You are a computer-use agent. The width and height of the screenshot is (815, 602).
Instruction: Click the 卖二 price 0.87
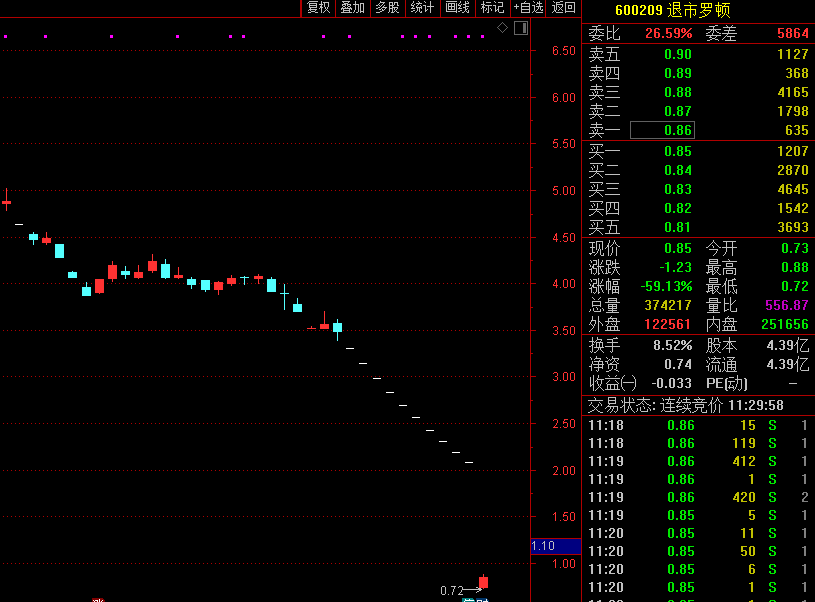tap(678, 111)
